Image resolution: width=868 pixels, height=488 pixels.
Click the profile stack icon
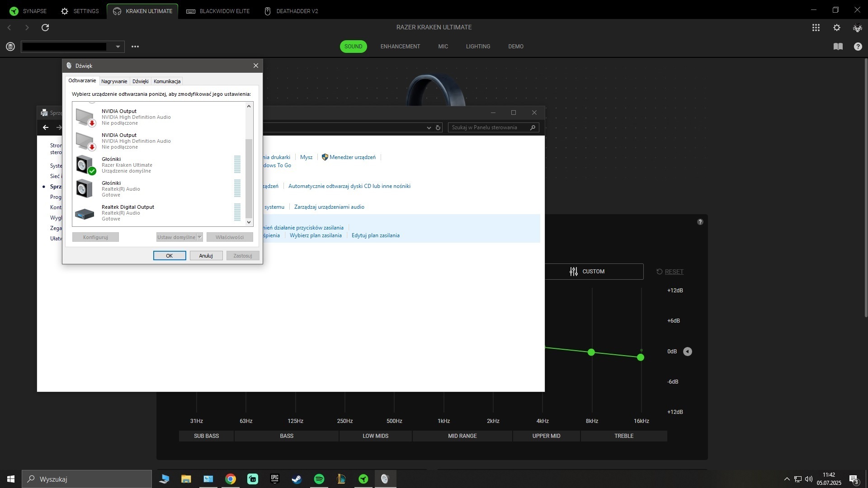point(10,47)
